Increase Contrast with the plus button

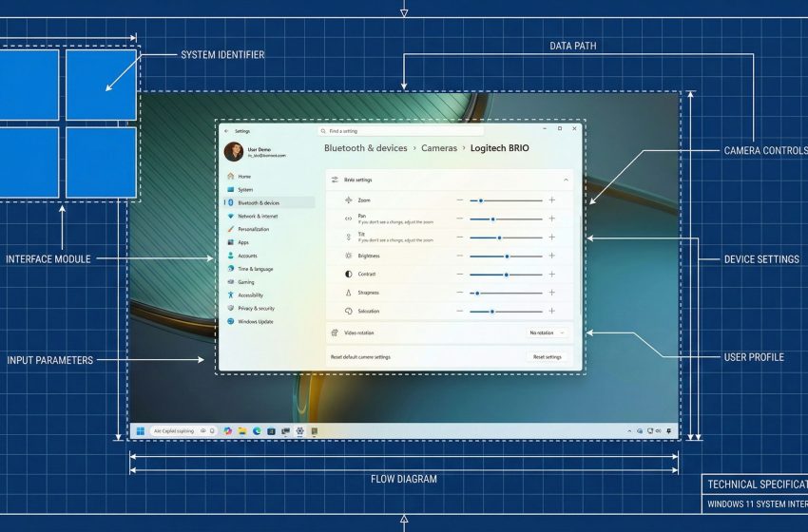point(552,274)
